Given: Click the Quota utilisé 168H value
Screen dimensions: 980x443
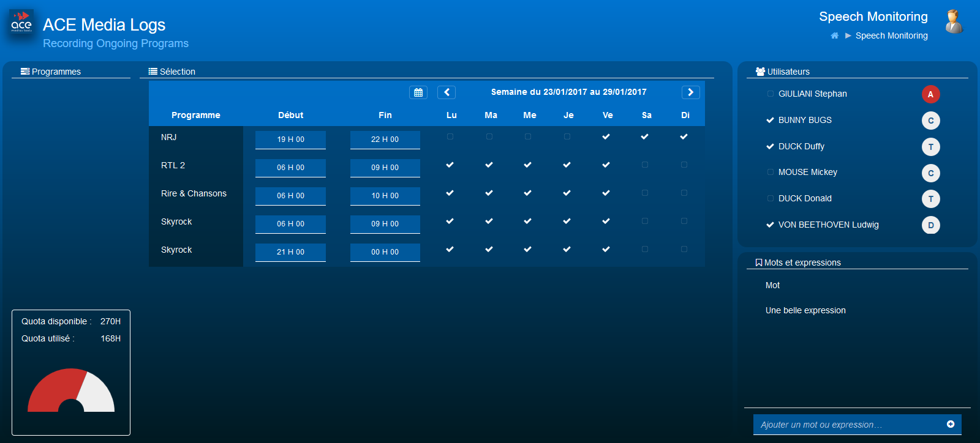Looking at the screenshot, I should pyautogui.click(x=110, y=338).
